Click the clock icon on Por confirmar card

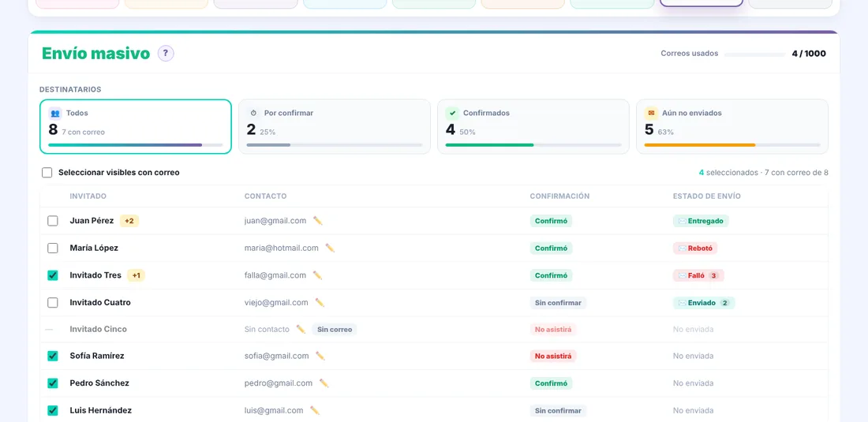253,113
